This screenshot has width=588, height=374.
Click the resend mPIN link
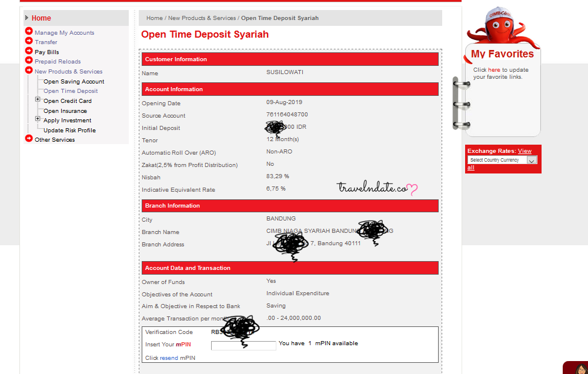169,358
